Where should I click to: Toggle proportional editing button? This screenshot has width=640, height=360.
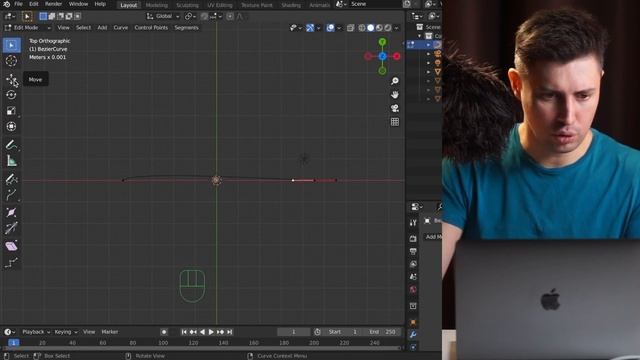230,16
